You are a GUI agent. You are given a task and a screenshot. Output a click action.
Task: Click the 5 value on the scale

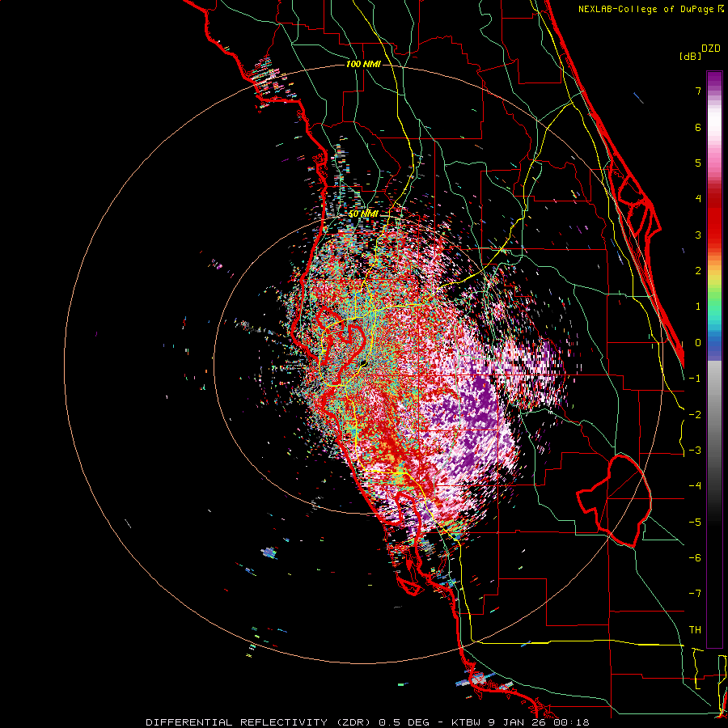coord(698,163)
